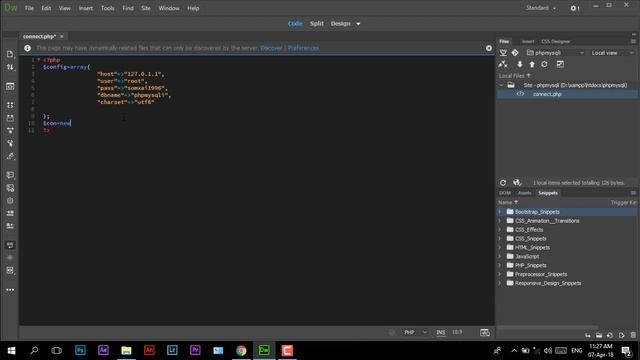Open the PHP language dropdown in status bar
Viewport: 640px width, 360px height.
416,333
